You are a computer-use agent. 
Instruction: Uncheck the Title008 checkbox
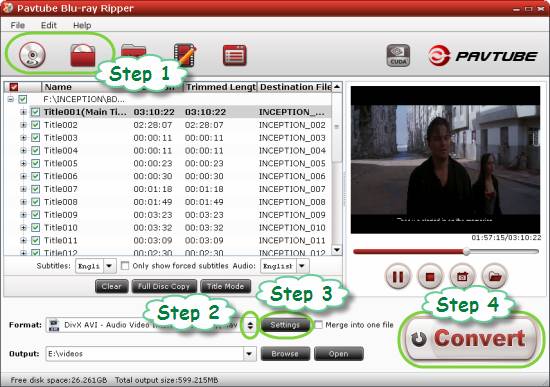click(x=35, y=202)
